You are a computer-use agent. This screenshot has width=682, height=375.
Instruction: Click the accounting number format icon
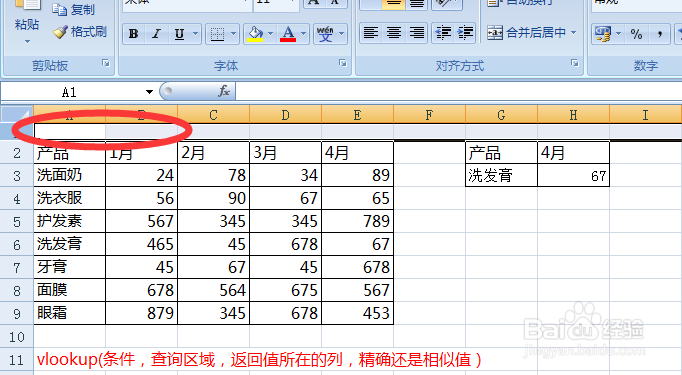(603, 33)
